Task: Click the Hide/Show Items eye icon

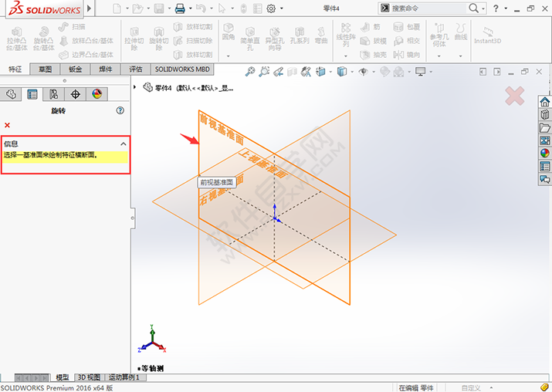Action: [364, 72]
